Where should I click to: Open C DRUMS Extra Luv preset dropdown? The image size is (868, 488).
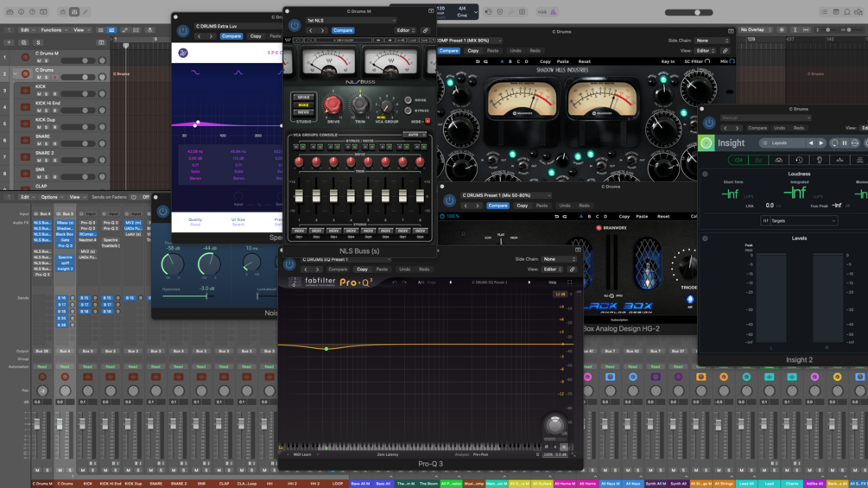coord(238,26)
